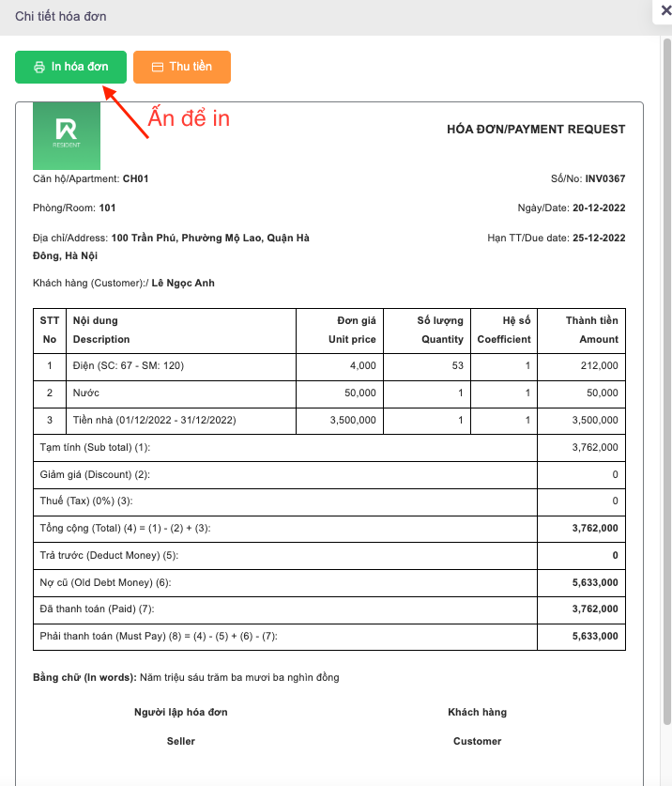This screenshot has height=786, width=672.
Task: Select the Nước description cell
Action: point(86,393)
